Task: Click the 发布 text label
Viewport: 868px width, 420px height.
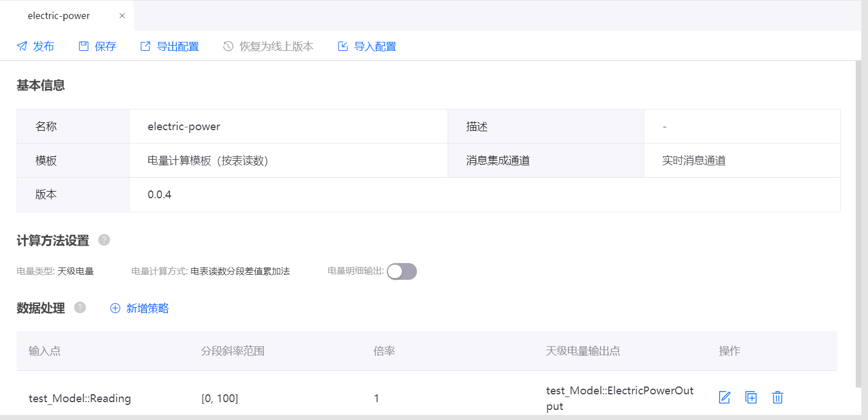Action: [x=44, y=46]
